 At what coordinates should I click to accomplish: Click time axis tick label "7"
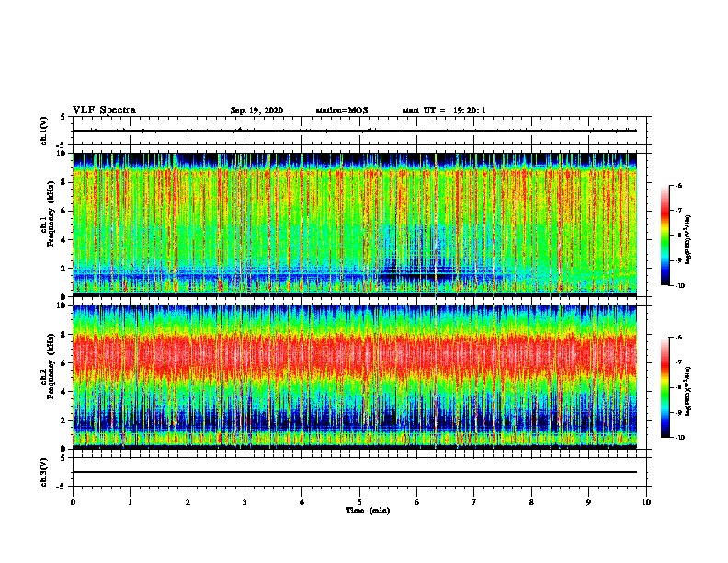(474, 502)
